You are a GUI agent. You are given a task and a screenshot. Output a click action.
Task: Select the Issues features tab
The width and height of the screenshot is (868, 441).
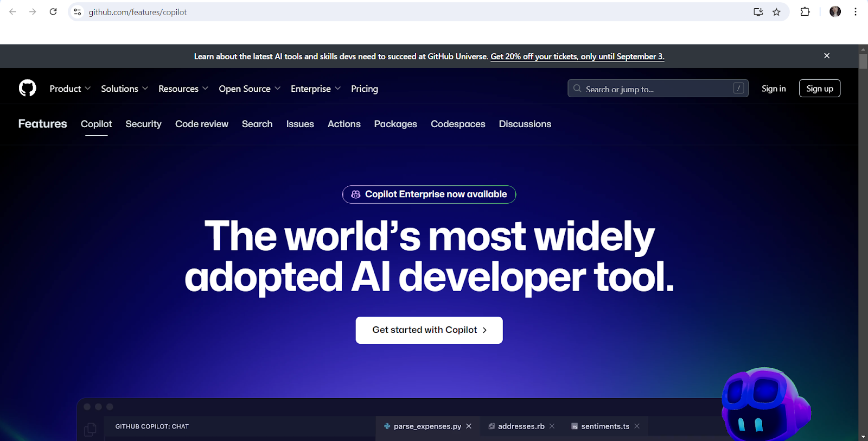point(300,124)
